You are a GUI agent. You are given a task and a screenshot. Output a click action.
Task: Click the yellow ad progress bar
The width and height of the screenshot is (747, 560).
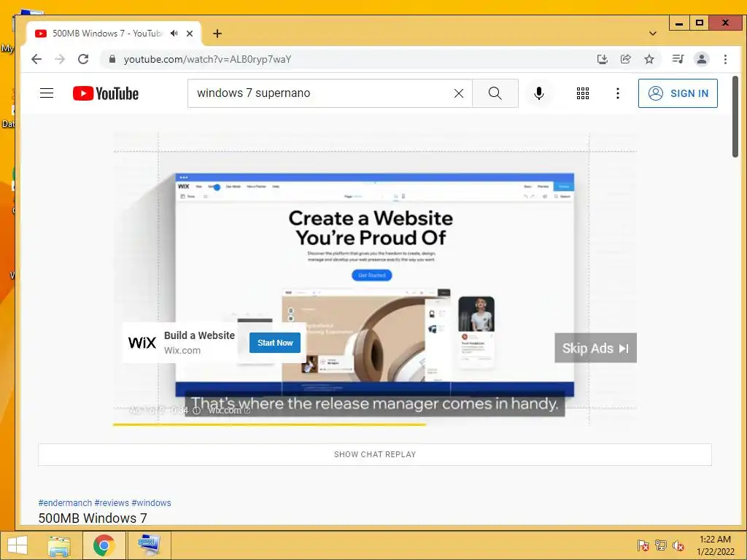coord(270,424)
